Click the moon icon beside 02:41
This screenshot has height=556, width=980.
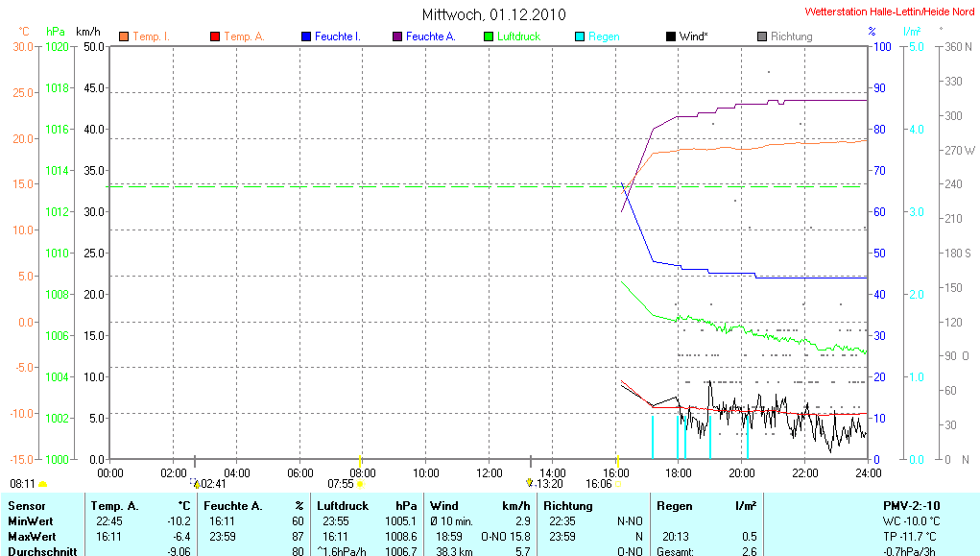[x=195, y=484]
